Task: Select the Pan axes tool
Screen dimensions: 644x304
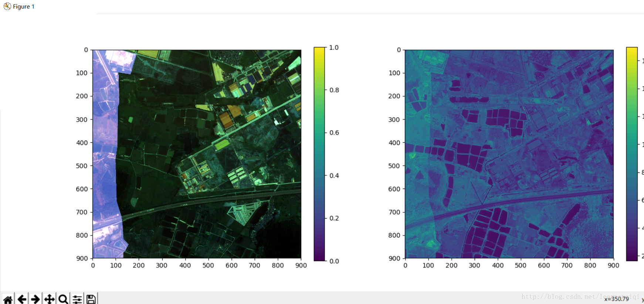Action: 50,299
